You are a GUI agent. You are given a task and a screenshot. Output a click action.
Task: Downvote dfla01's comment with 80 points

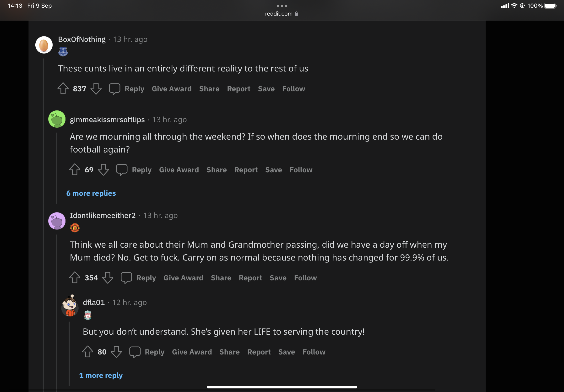click(116, 352)
